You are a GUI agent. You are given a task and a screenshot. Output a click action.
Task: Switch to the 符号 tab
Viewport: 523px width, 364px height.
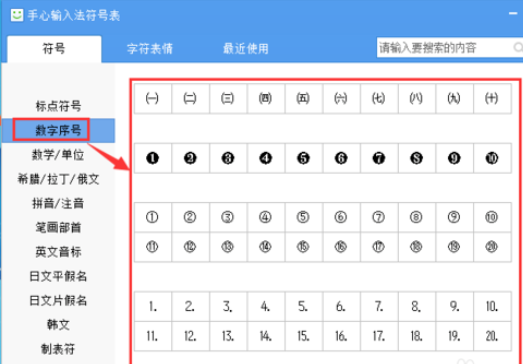[54, 49]
